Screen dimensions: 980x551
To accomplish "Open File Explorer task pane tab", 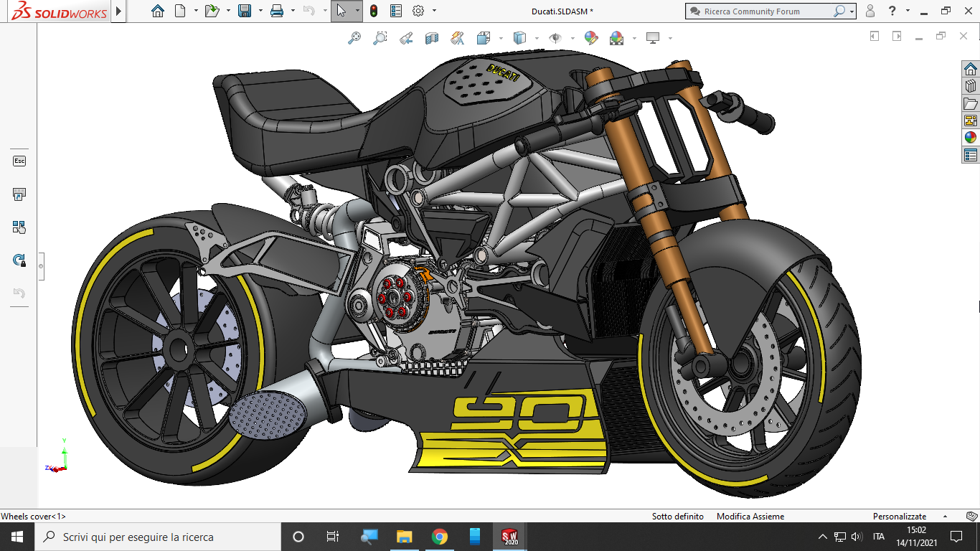I will pos(971,103).
